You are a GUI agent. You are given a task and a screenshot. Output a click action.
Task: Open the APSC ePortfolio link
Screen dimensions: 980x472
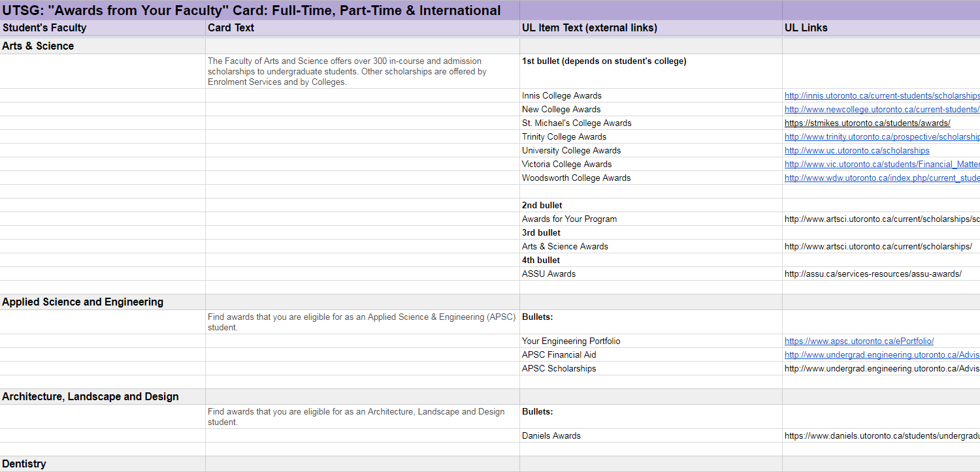(858, 341)
